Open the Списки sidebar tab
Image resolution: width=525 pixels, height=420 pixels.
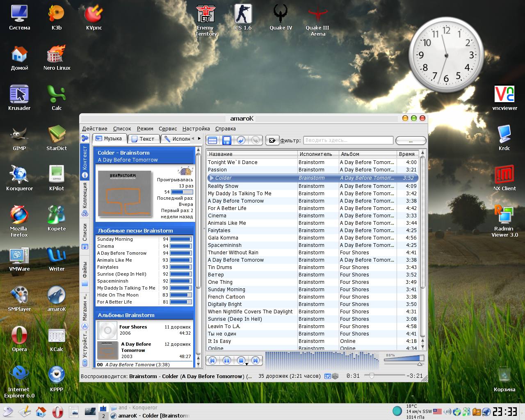click(85, 236)
